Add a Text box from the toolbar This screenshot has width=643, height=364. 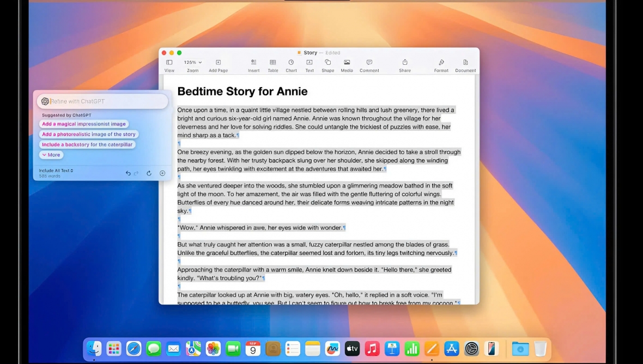[x=309, y=62]
